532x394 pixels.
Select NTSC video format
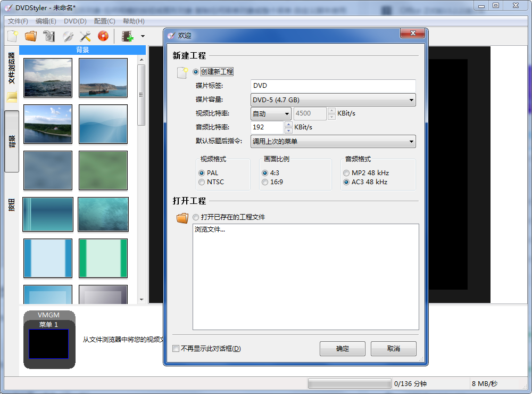tap(202, 182)
